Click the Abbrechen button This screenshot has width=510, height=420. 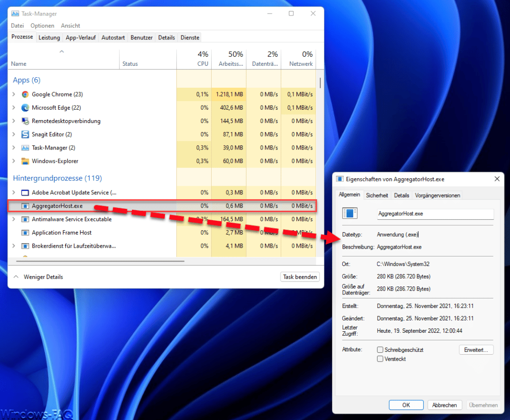click(444, 405)
